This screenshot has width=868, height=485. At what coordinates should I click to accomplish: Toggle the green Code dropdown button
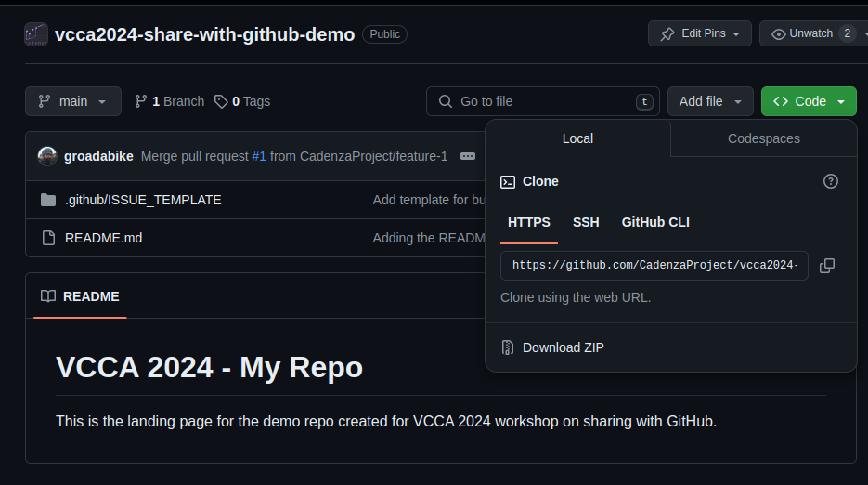pyautogui.click(x=809, y=101)
